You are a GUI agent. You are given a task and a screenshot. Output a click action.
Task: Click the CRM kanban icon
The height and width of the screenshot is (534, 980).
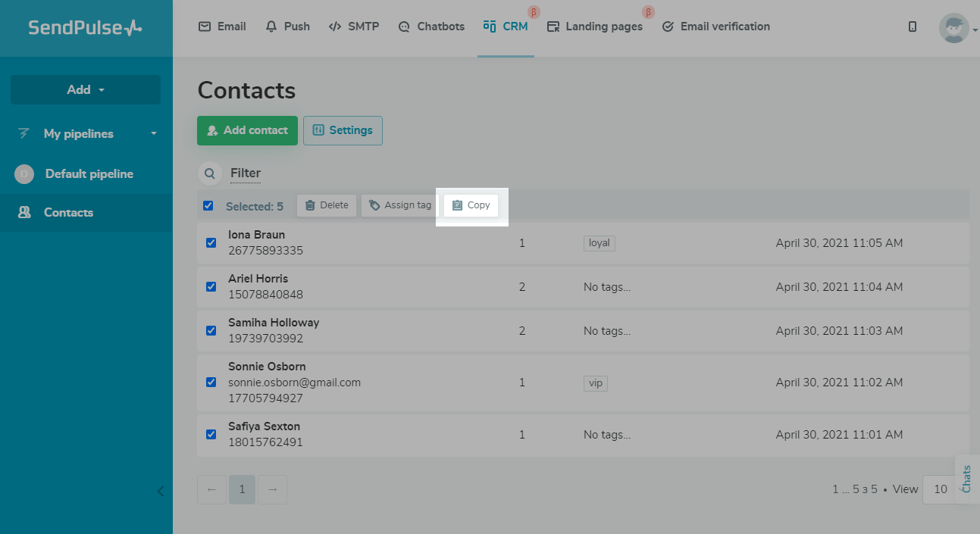click(x=490, y=27)
